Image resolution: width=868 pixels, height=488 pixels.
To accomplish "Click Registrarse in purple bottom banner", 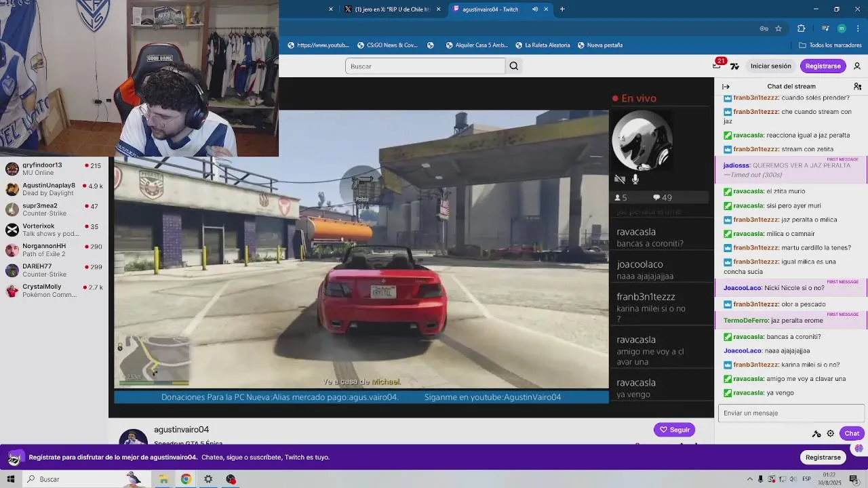I will (823, 457).
